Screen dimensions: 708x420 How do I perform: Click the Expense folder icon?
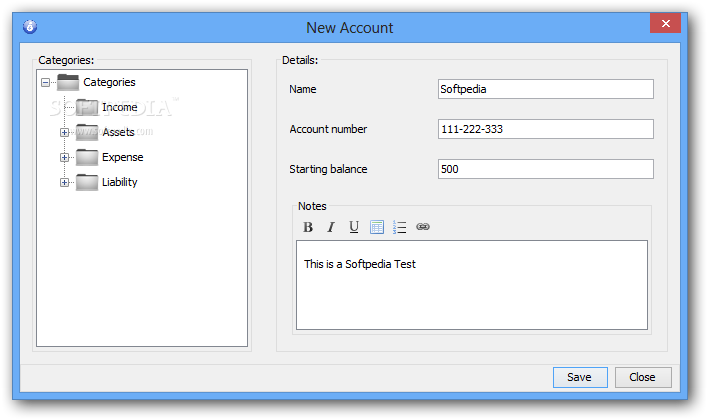click(87, 157)
